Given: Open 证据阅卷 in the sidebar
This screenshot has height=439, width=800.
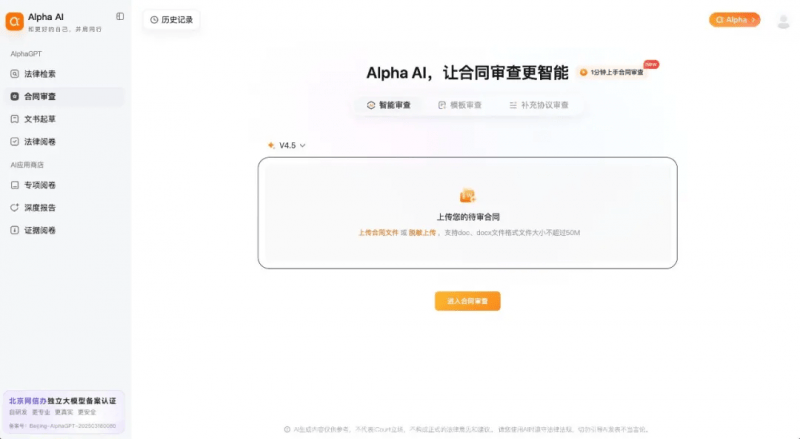Looking at the screenshot, I should [x=65, y=230].
